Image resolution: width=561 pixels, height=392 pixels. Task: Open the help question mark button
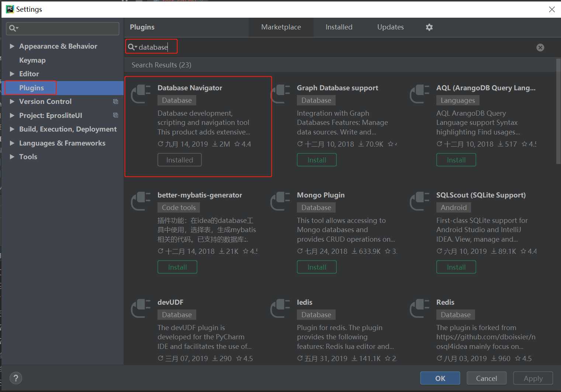tap(15, 378)
